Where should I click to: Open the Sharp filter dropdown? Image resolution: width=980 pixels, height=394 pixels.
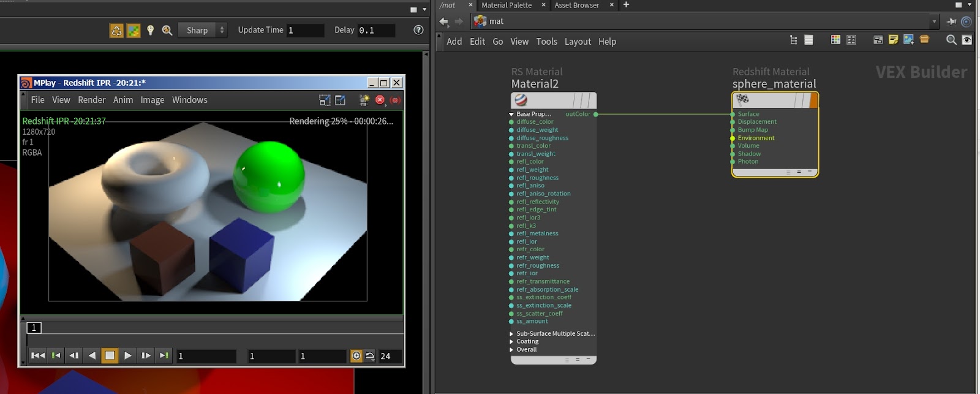pyautogui.click(x=203, y=30)
